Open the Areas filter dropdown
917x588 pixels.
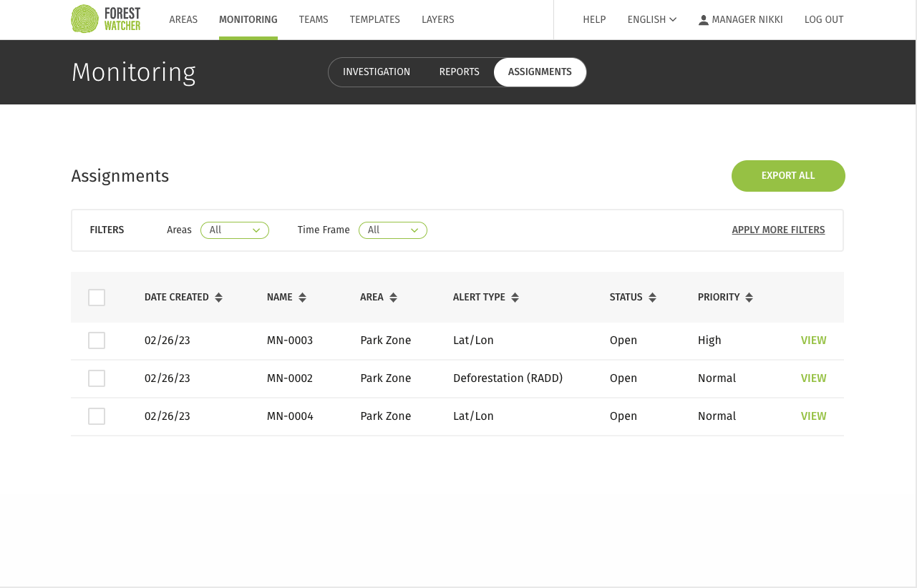click(234, 230)
